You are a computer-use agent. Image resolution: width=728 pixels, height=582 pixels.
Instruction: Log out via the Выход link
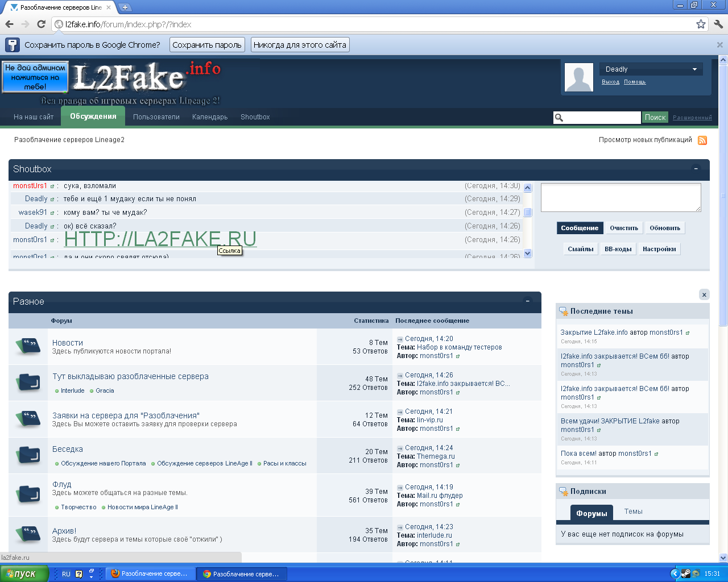click(611, 82)
